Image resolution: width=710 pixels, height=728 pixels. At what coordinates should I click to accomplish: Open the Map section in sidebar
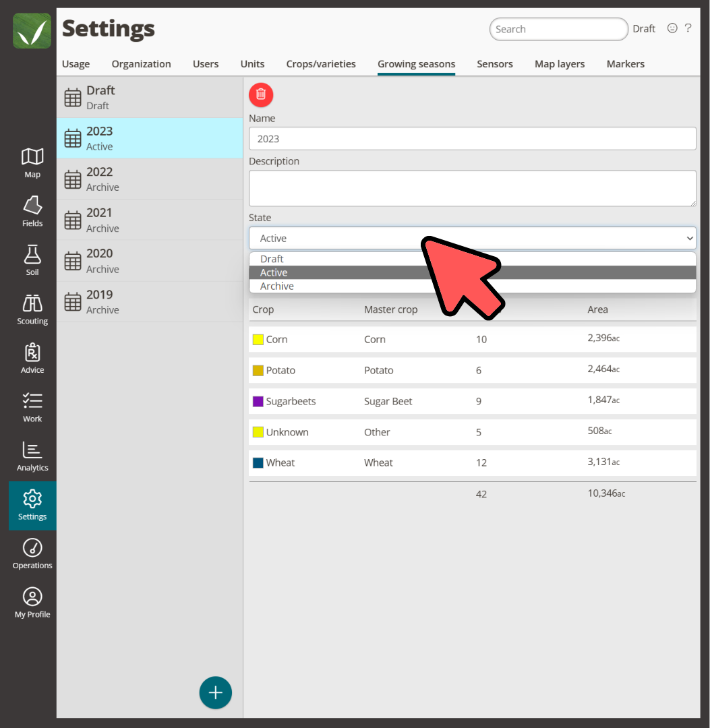click(32, 163)
